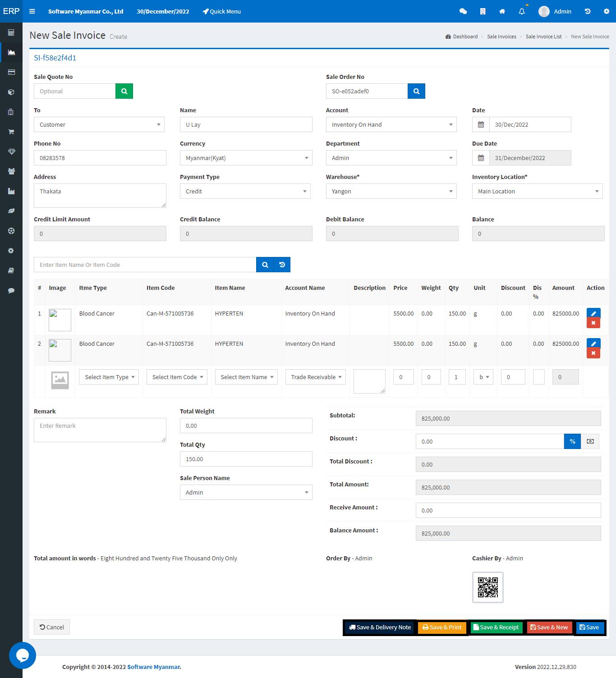
Task: Edit row 1 HYPERTEN item
Action: (593, 313)
